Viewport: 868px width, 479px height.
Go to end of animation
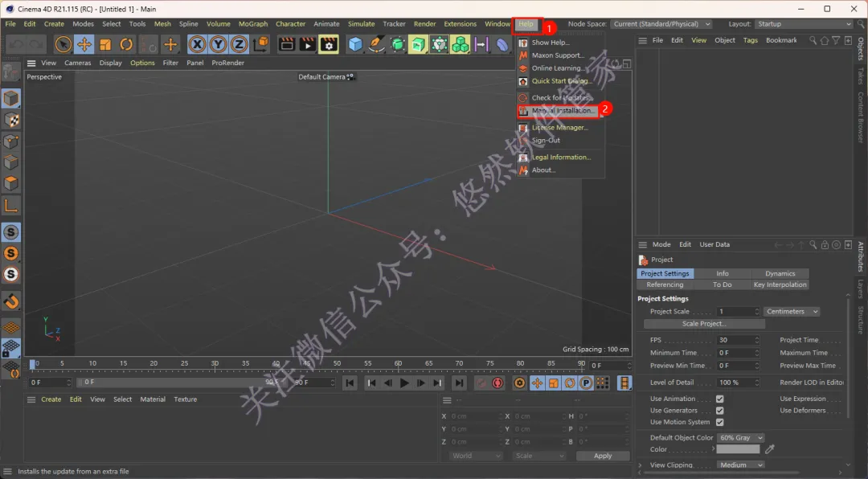pos(459,383)
